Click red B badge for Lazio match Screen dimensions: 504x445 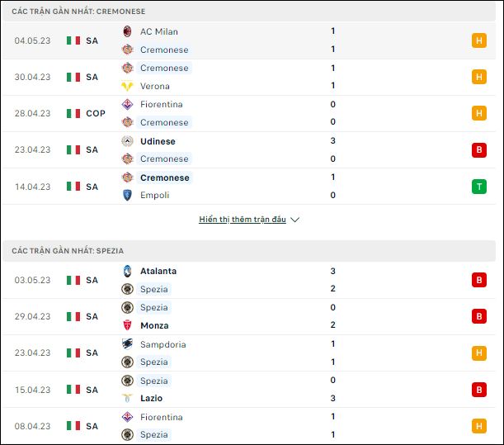pos(479,390)
